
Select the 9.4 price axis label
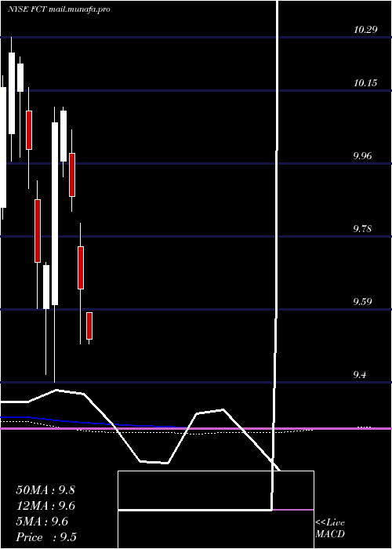(360, 375)
